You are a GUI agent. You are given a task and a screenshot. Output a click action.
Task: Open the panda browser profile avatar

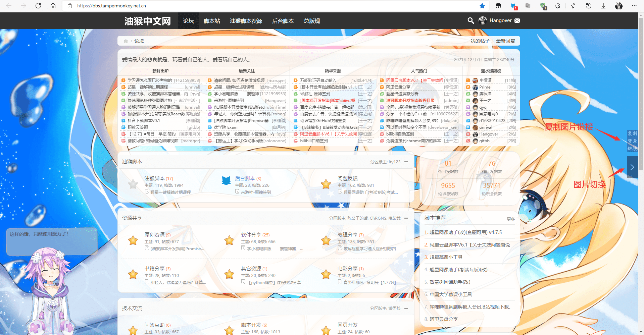(x=619, y=6)
